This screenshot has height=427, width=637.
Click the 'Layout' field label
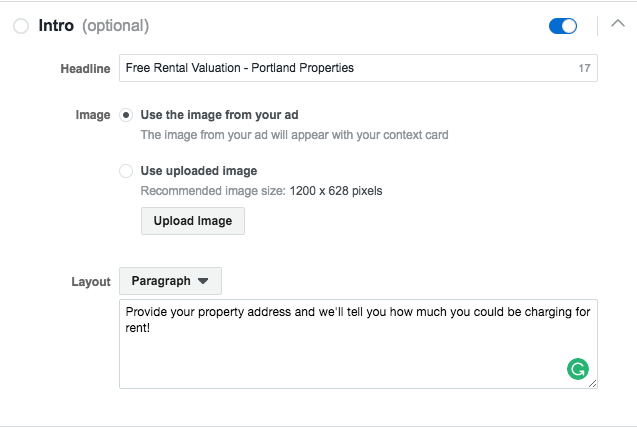pos(91,282)
